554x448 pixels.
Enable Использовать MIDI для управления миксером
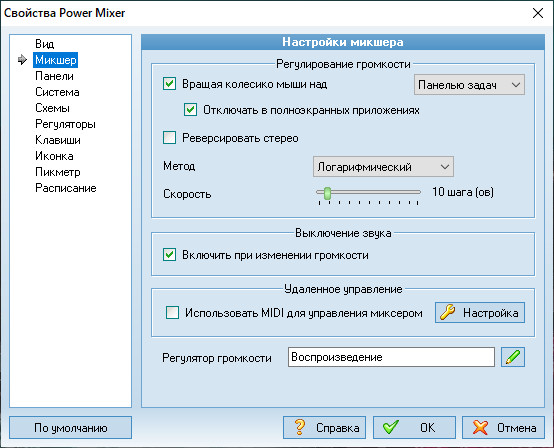point(172,313)
